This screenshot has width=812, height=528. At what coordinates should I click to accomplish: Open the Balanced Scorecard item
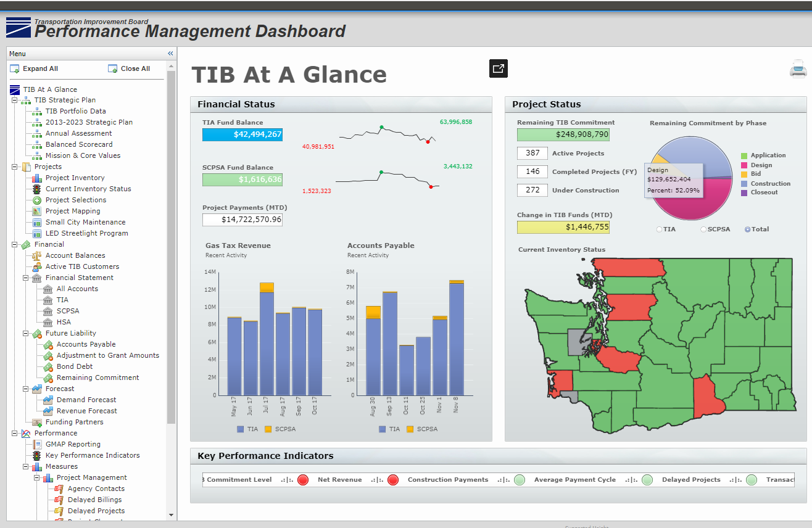(79, 144)
